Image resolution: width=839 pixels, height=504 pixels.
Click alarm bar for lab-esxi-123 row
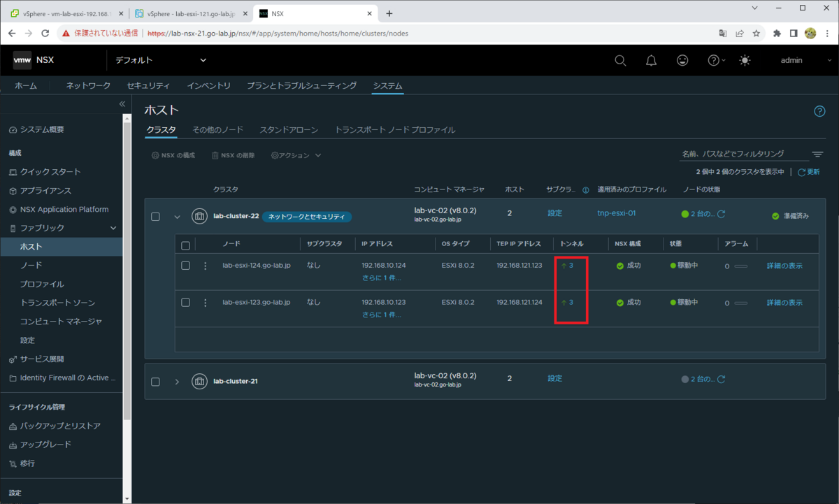click(740, 303)
